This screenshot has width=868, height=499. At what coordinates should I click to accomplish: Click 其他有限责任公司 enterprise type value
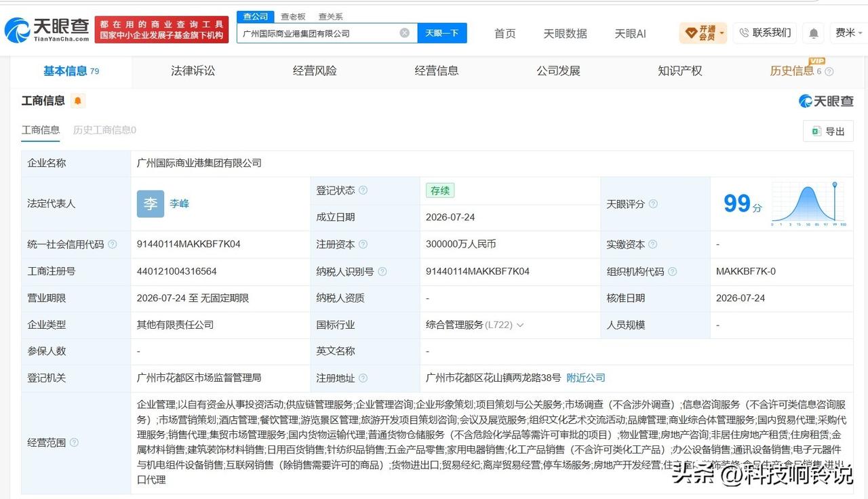point(175,325)
